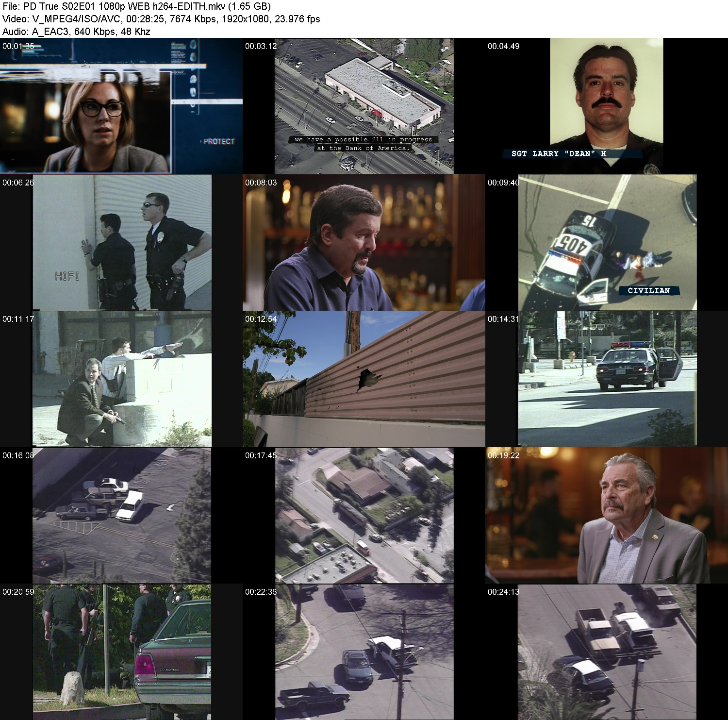Open the 00:12:54 bullet-hole fence thumbnail
This screenshot has height=720, width=728.
364,379
